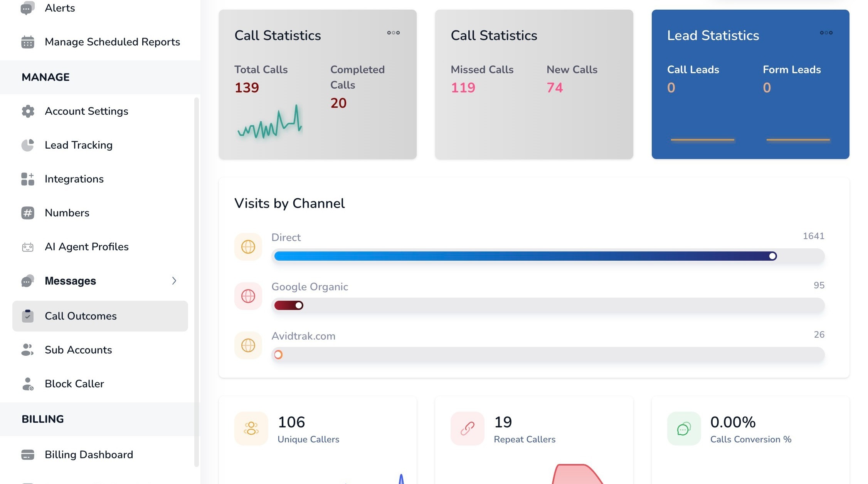Click the Avidtrak.com count 26
The width and height of the screenshot is (868, 484).
click(x=819, y=335)
